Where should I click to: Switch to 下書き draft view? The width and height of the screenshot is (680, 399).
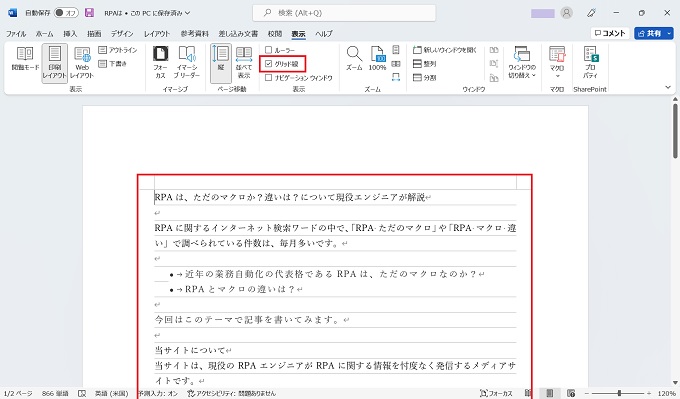pos(112,64)
